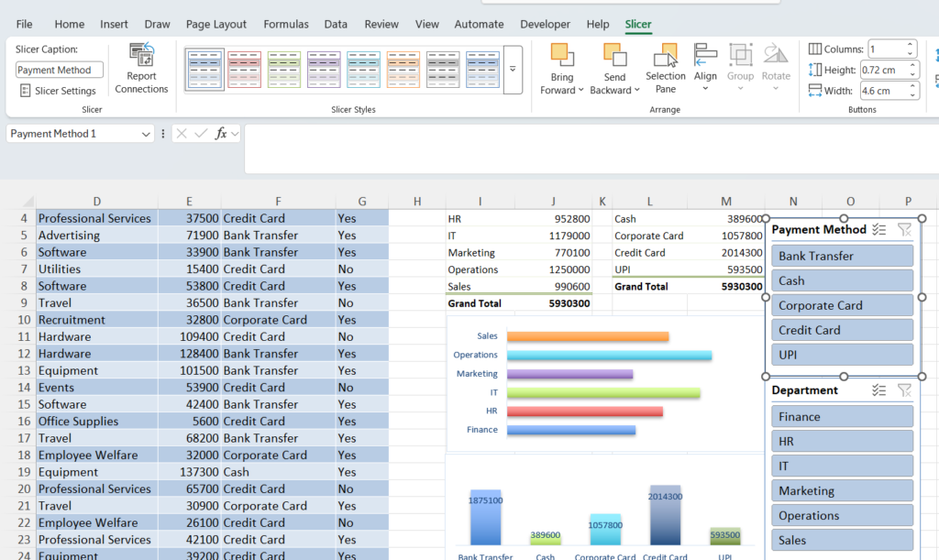Viewport: 939px width, 560px height.
Task: Open Slicer Settings
Action: (x=58, y=91)
